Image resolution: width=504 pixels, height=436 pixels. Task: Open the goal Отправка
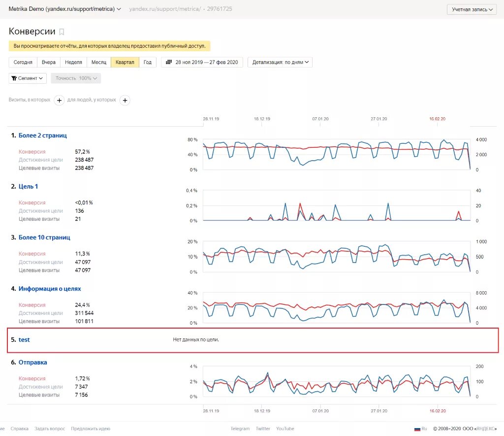[x=33, y=362]
